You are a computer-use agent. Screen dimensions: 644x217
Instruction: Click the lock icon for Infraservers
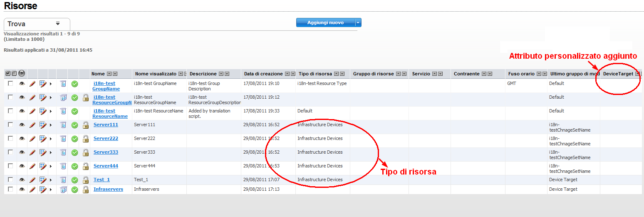(x=86, y=190)
